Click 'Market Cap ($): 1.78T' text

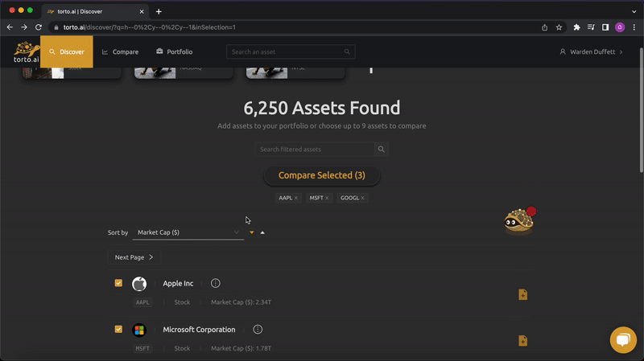coord(241,348)
